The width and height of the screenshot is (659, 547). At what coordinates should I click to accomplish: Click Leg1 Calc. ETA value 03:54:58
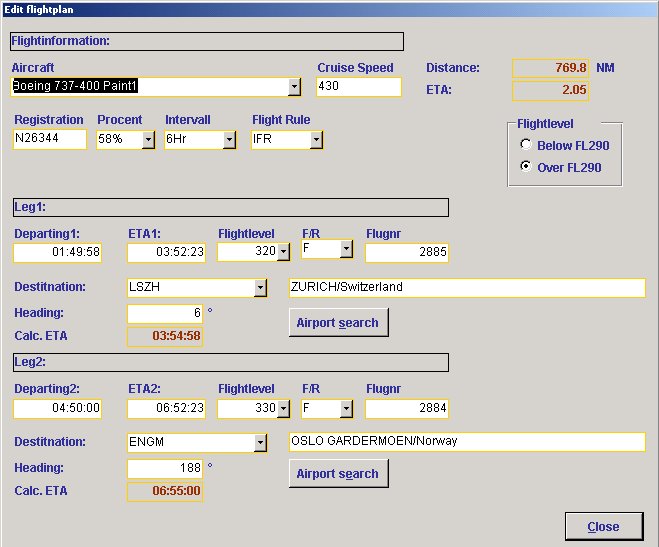click(x=165, y=336)
